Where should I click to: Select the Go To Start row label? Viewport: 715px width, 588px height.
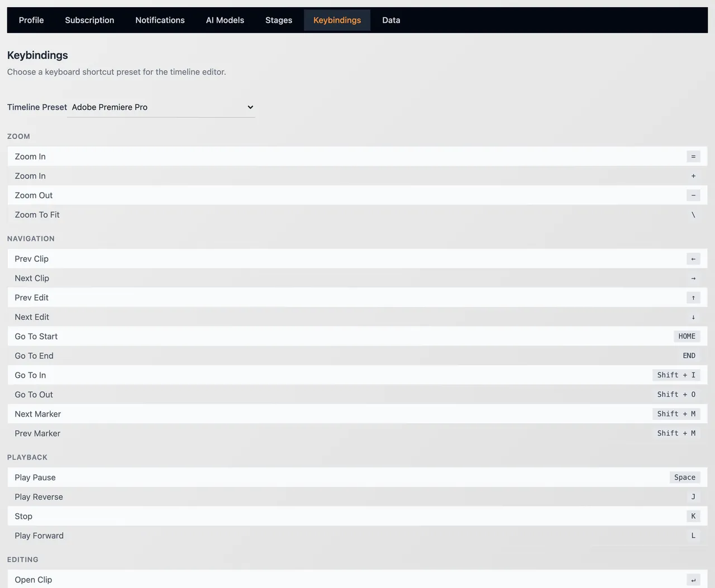(36, 336)
